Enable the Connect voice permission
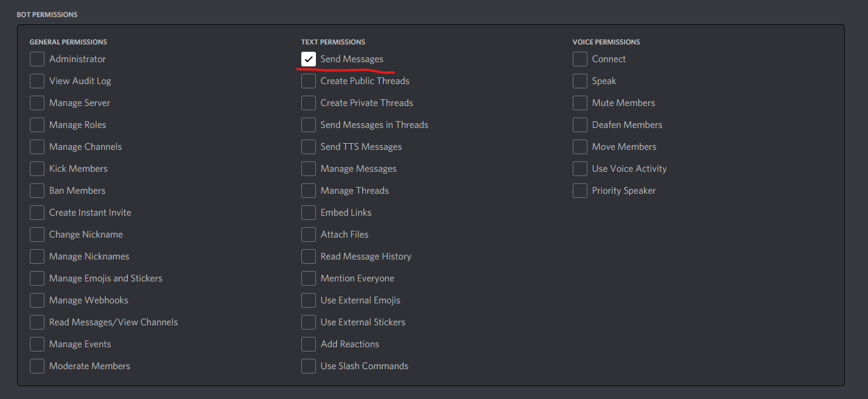Viewport: 868px width, 399px height. click(x=579, y=59)
